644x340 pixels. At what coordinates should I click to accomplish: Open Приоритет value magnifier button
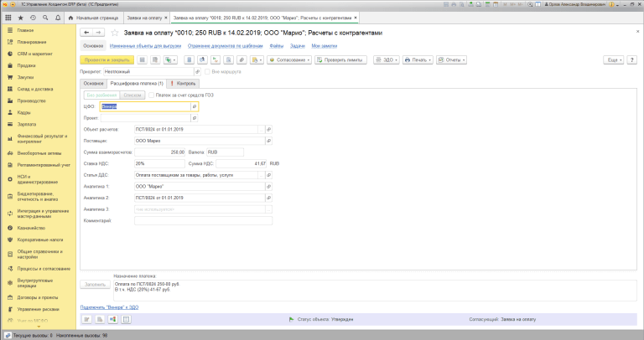[x=198, y=72]
